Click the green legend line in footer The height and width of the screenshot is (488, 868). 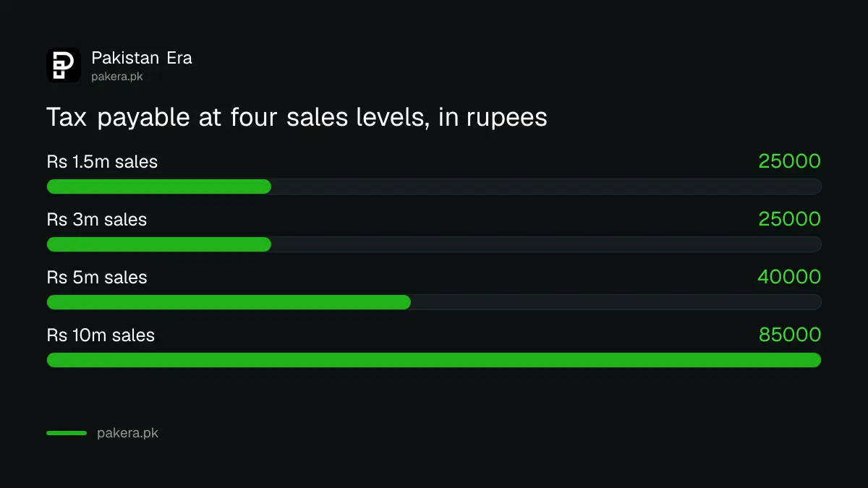coord(67,433)
